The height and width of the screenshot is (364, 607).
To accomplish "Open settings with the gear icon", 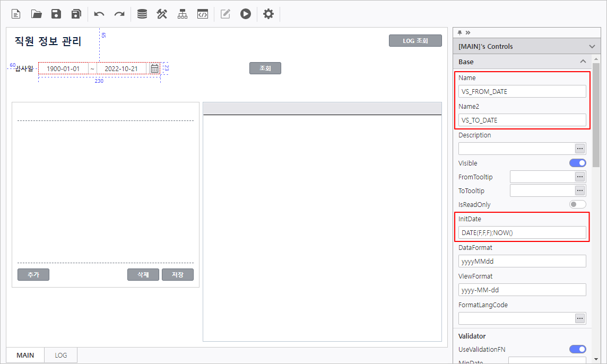I will [x=268, y=14].
